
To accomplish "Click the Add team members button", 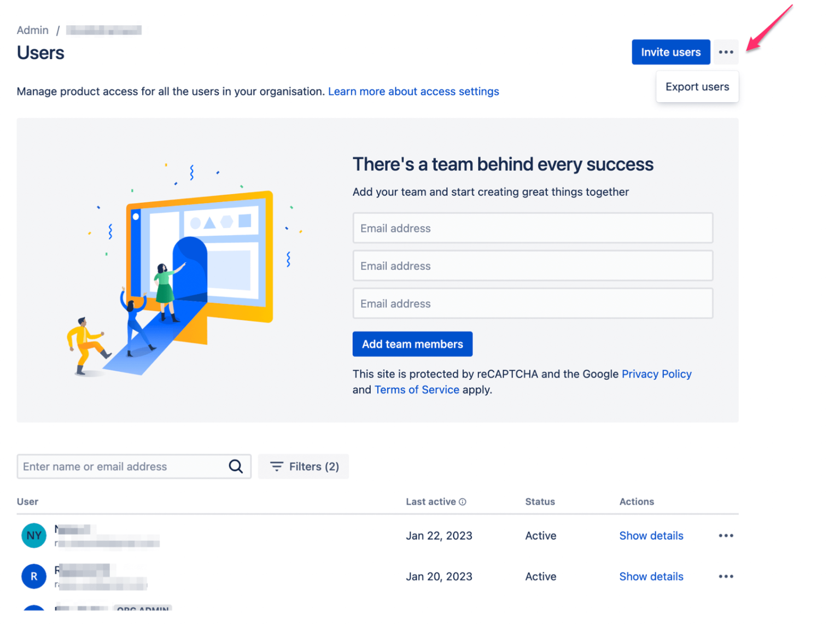I will click(x=412, y=344).
